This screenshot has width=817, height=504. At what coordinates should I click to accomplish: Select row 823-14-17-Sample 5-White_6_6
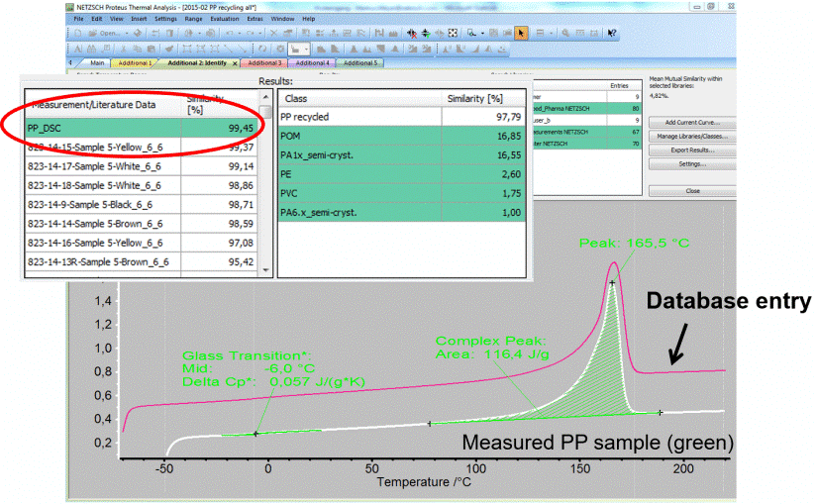[142, 166]
